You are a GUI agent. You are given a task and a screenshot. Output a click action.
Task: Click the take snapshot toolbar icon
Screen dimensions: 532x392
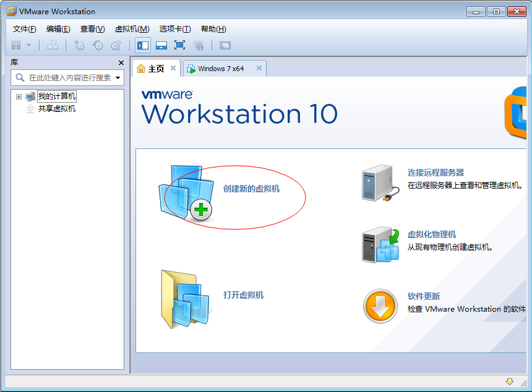(x=79, y=45)
